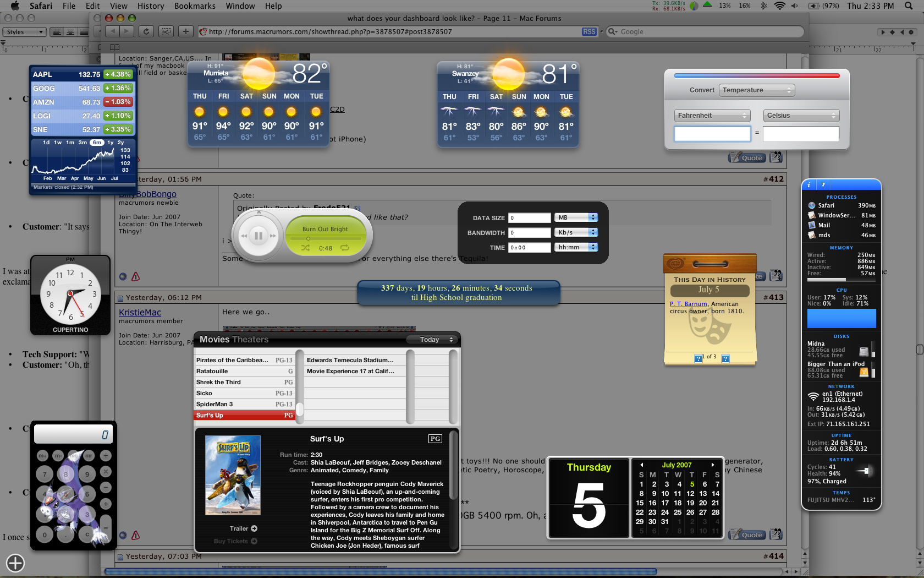The height and width of the screenshot is (578, 924).
Task: Reload the page in Safari
Action: (x=146, y=31)
